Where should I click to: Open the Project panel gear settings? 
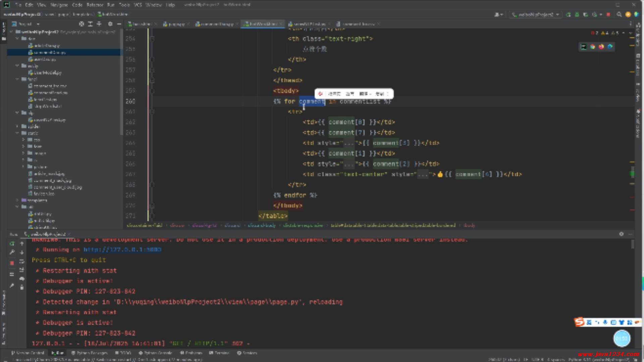[110, 24]
